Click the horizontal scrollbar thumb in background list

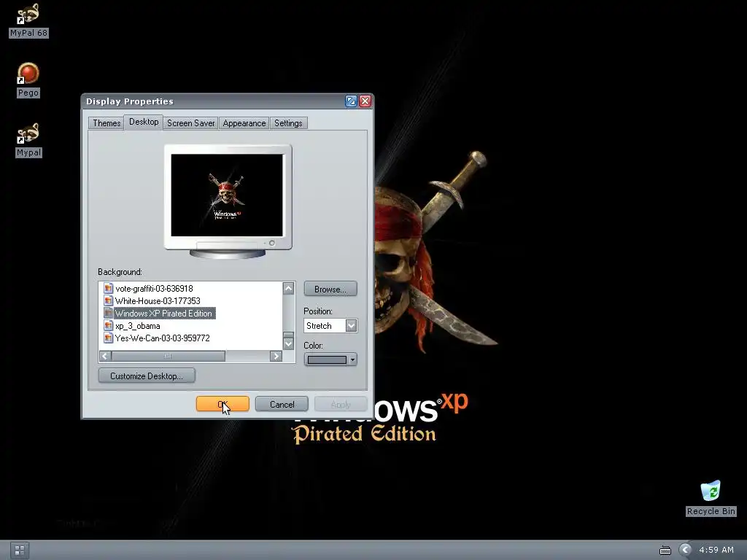pyautogui.click(x=169, y=356)
